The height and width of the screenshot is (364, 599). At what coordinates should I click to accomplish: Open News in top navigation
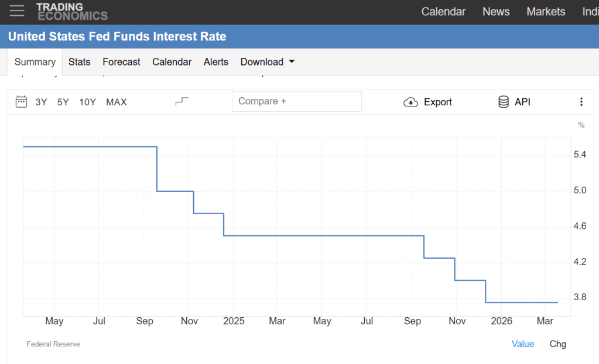495,12
